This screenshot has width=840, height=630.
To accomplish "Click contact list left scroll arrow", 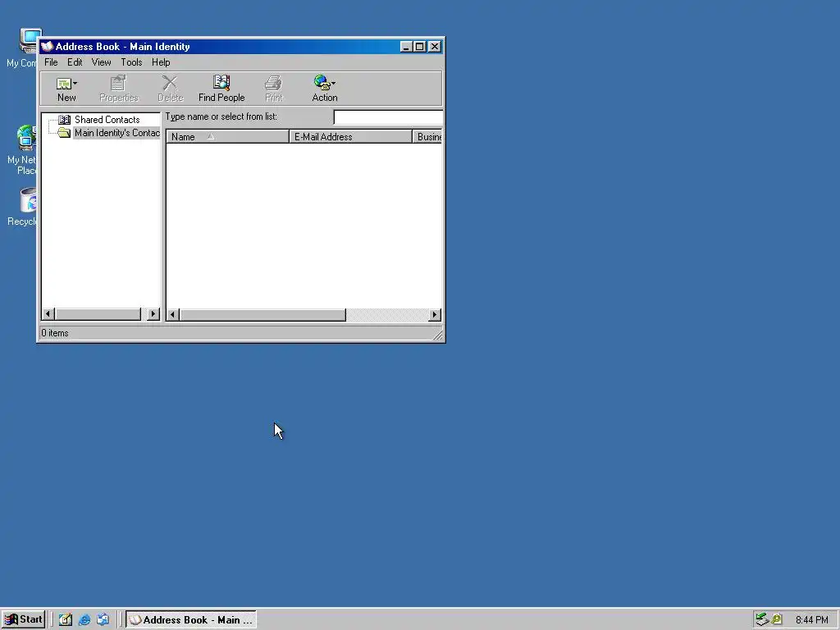I will click(172, 314).
